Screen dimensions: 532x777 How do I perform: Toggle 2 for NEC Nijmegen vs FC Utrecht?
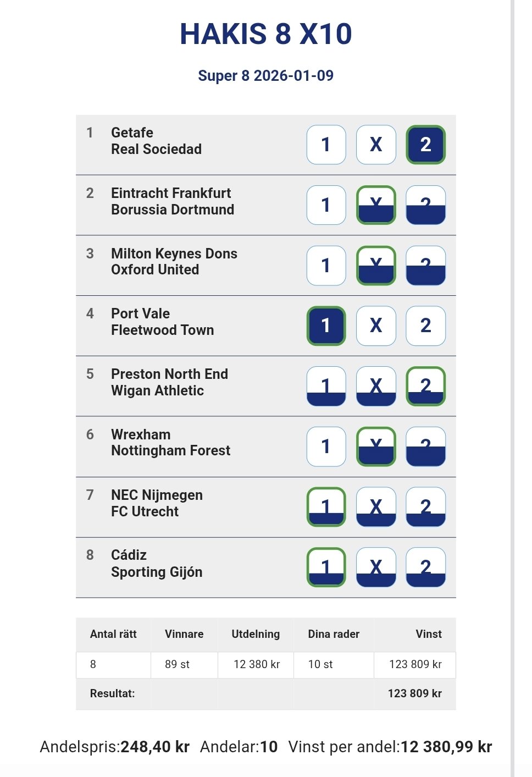coord(425,507)
